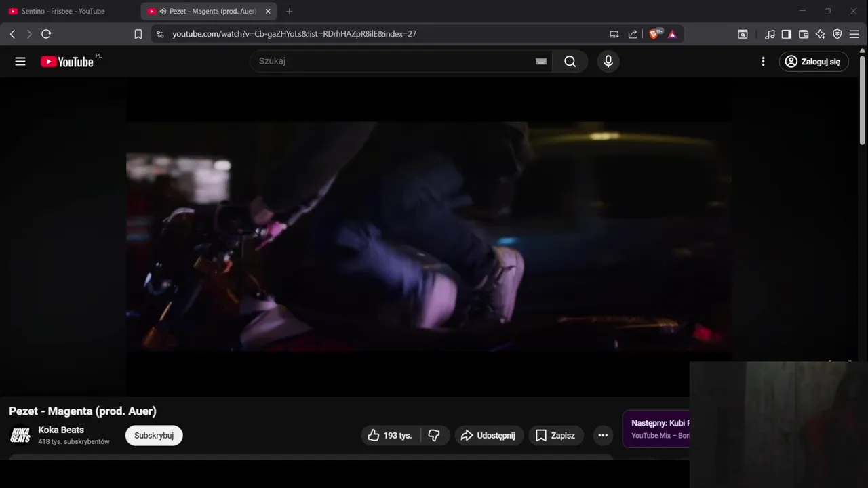Open the on-screen keyboard in search box
This screenshot has height=488, width=868.
click(x=541, y=62)
